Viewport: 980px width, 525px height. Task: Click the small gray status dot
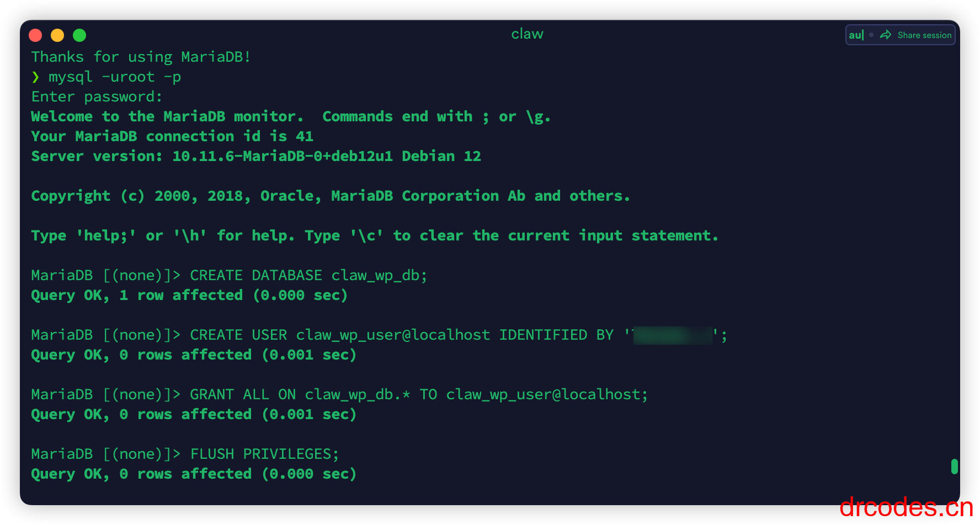[x=871, y=35]
